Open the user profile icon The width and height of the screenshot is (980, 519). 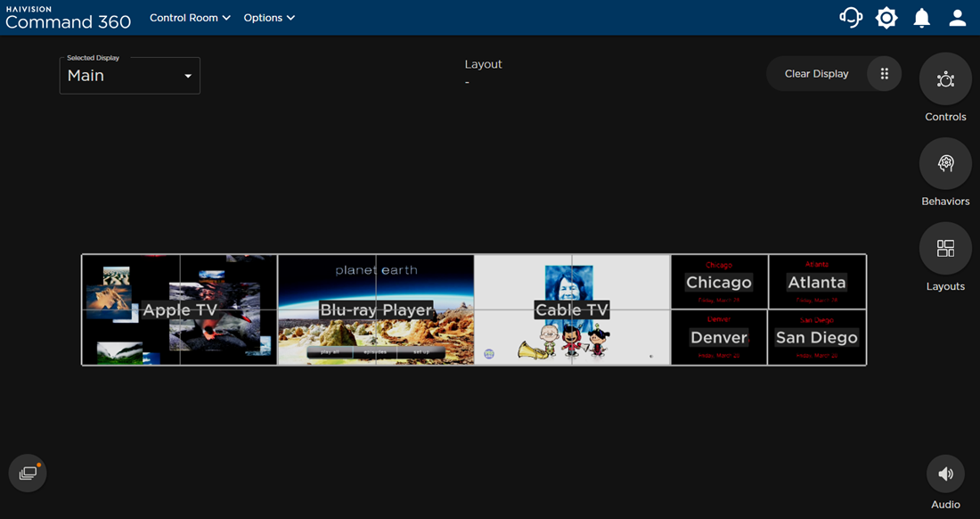(x=958, y=18)
